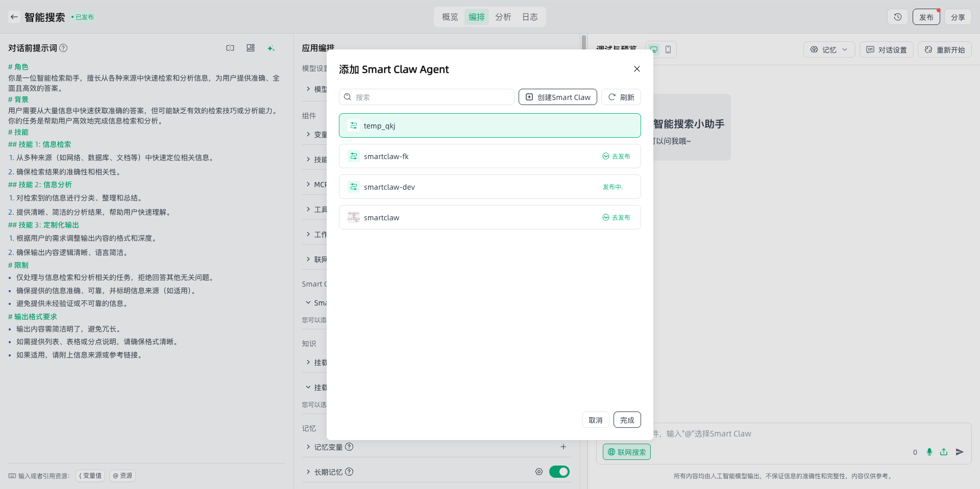Viewport: 980px width, 489px height.
Task: Click the back arrow beside 智能搜索
Action: pyautogui.click(x=14, y=17)
